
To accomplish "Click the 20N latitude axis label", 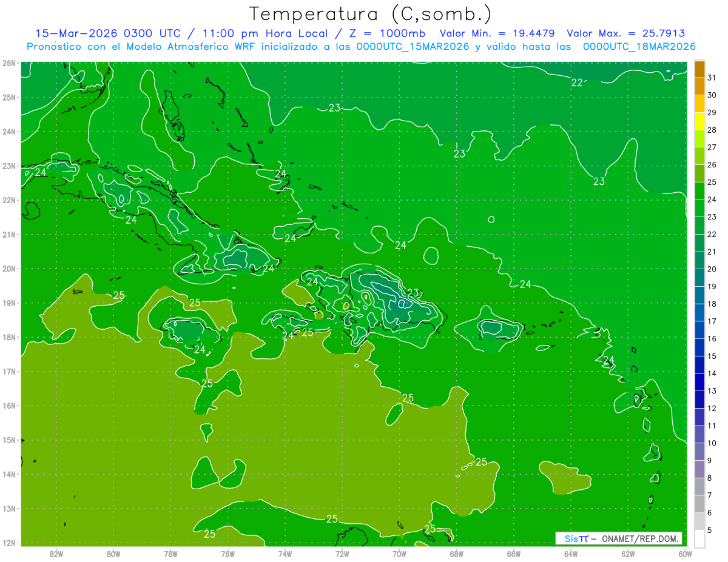I will click(x=9, y=269).
